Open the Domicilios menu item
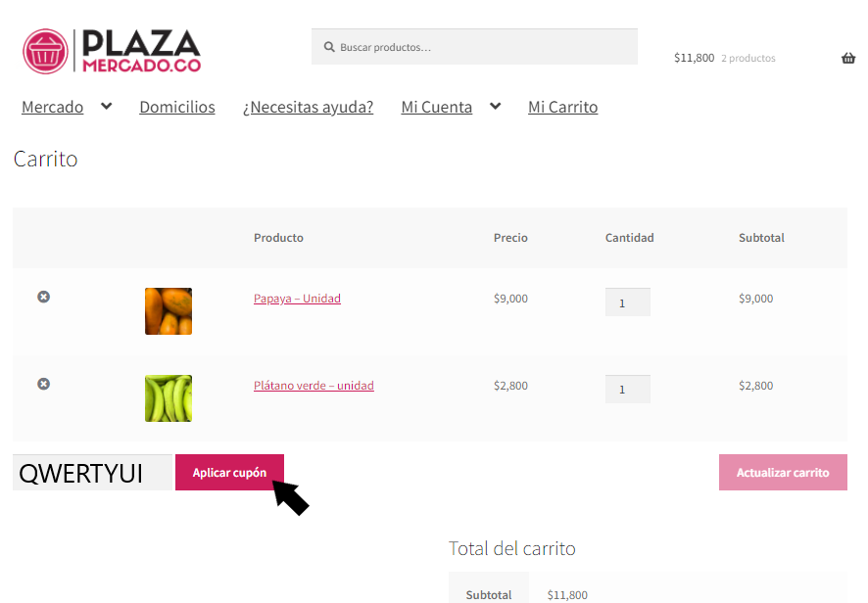 pyautogui.click(x=177, y=107)
